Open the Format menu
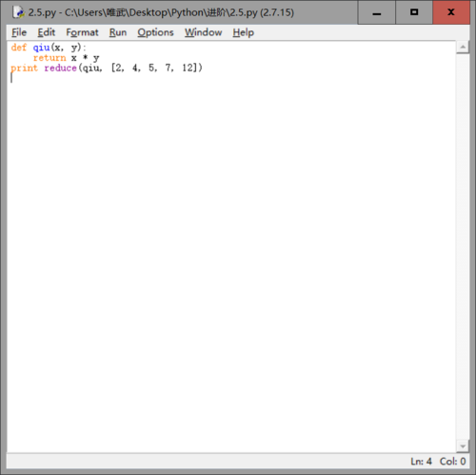 click(x=82, y=32)
